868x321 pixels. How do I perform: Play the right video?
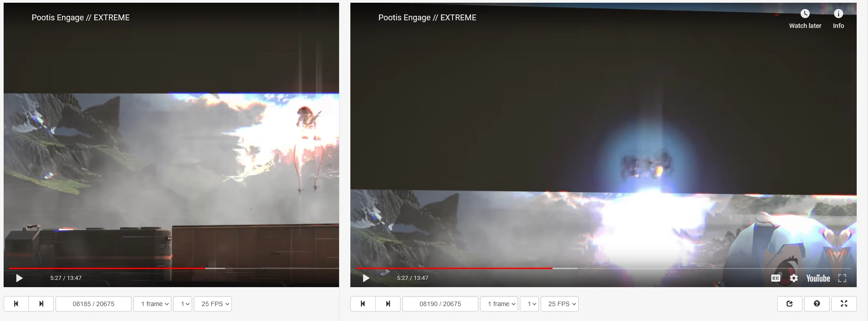tap(366, 278)
